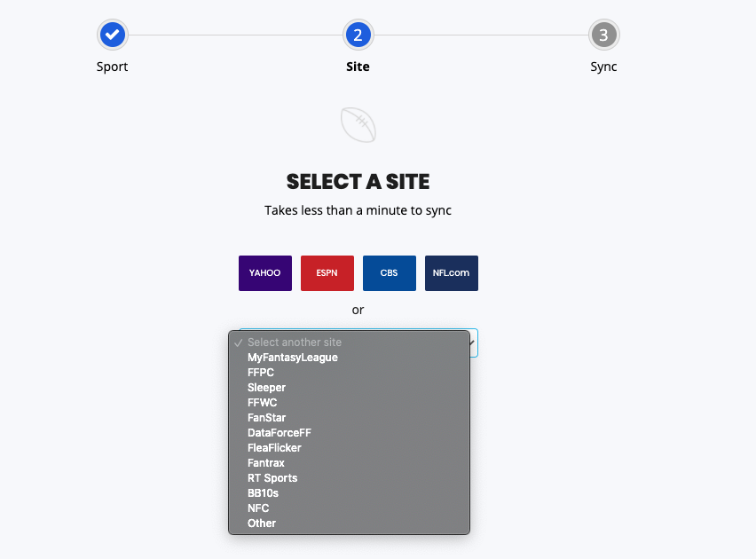
Task: Pick the NFL.com site button
Action: [x=452, y=273]
